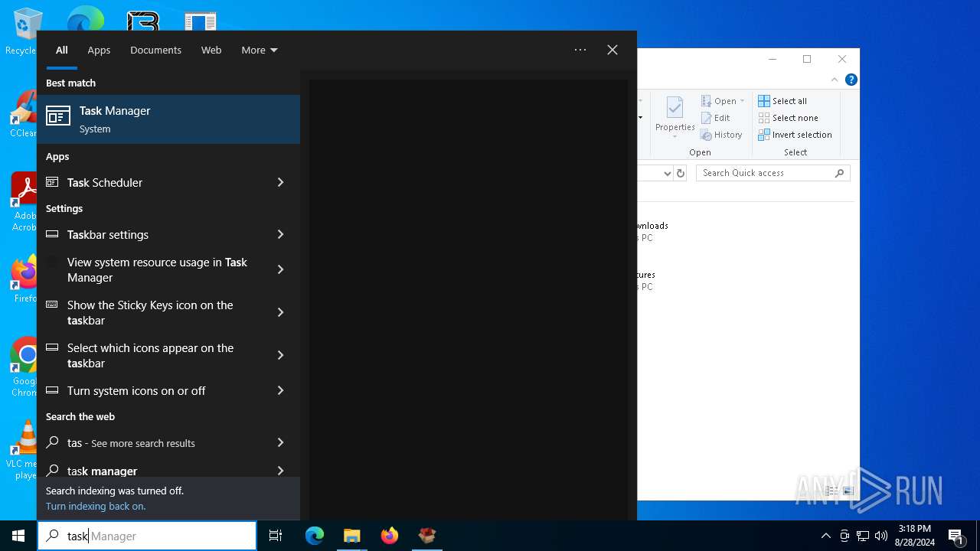Click Select all in Explorer ribbon

[782, 101]
